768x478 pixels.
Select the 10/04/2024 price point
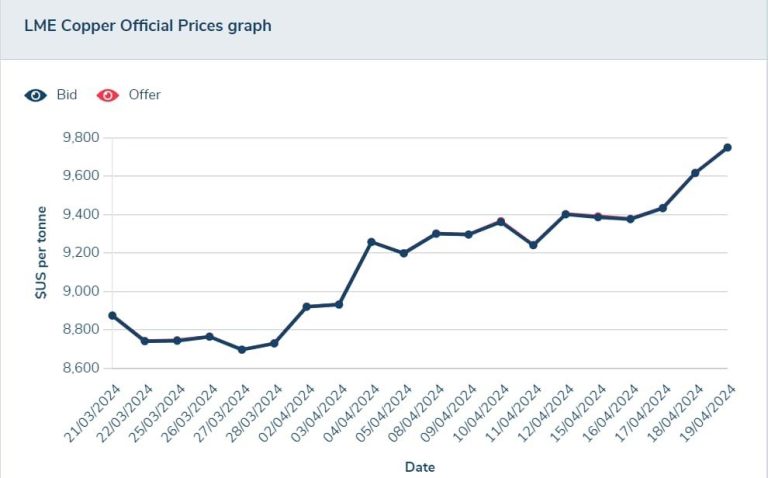501,221
